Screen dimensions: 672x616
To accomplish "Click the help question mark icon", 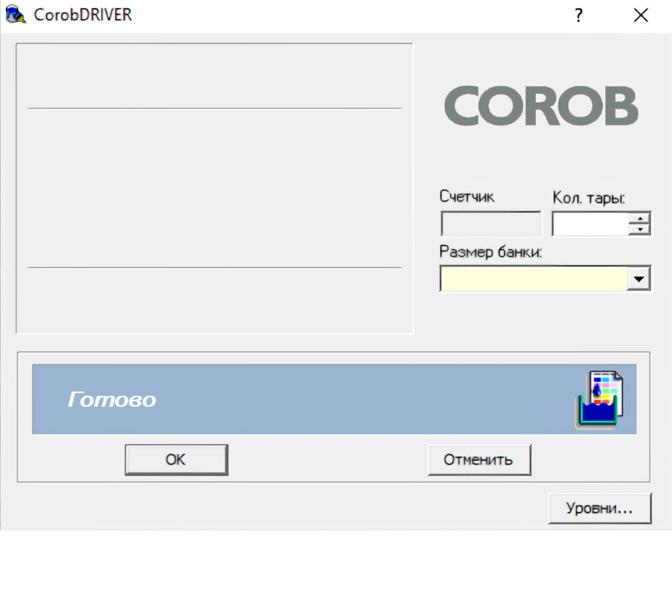I will point(578,15).
